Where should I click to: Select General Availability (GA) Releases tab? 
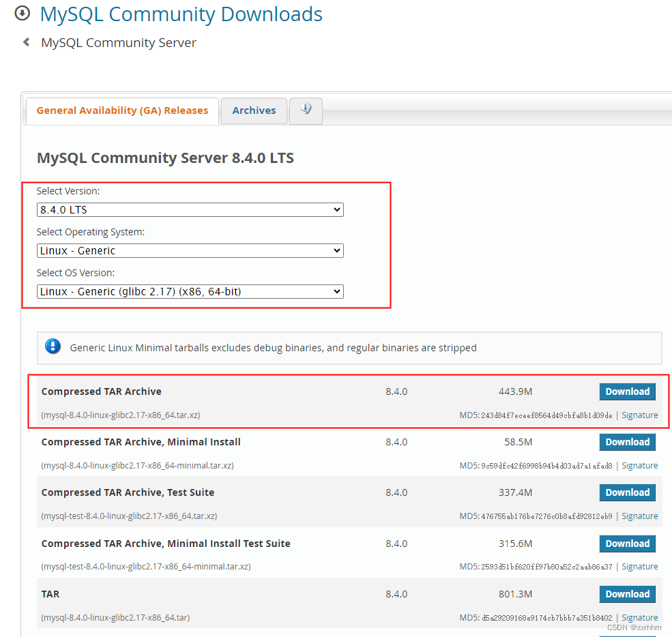click(122, 110)
